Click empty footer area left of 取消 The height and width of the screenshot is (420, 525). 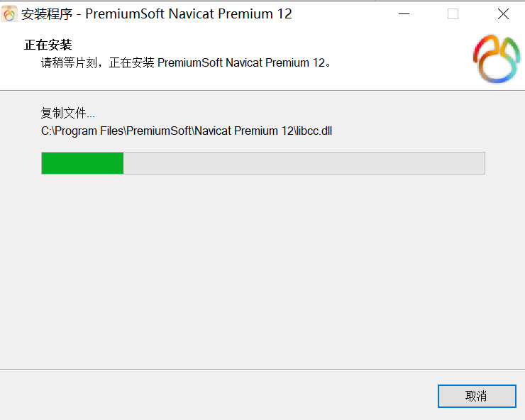218,395
